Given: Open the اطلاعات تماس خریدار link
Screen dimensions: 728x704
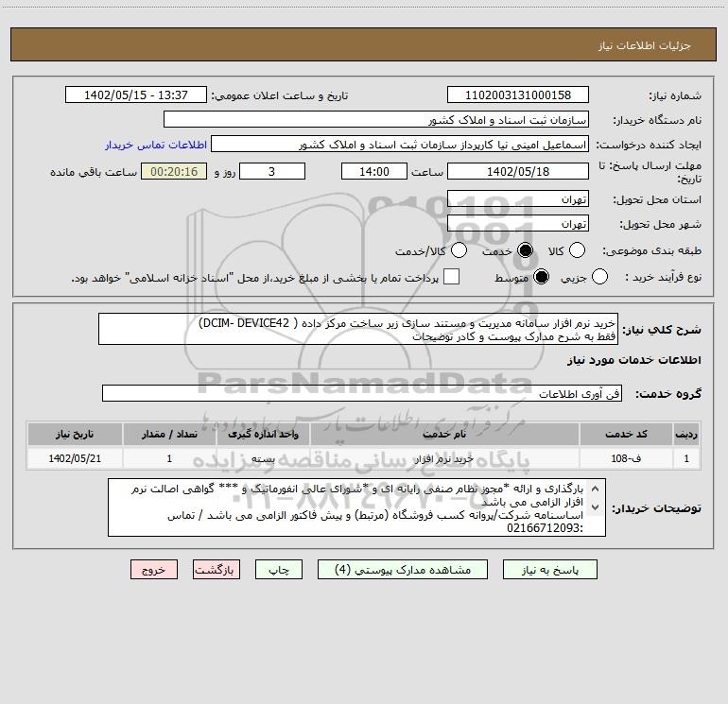Looking at the screenshot, I should (x=156, y=145).
